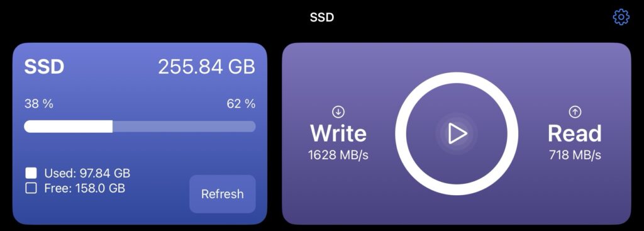644x231 pixels.
Task: Click the Free: 158.0 GB label
Action: pos(85,188)
